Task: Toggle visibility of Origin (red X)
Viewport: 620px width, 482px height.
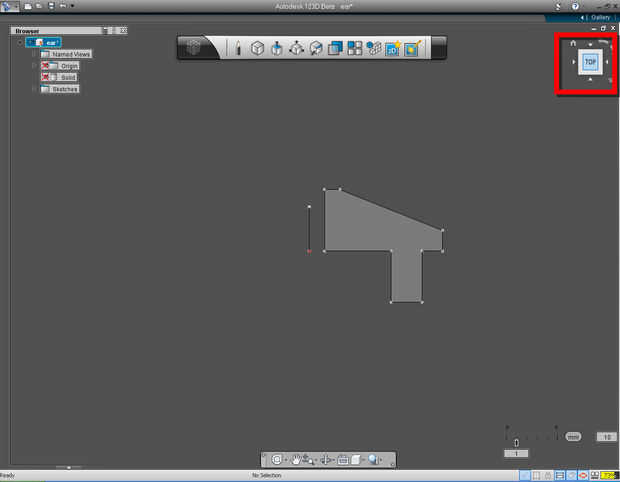Action: [45, 66]
